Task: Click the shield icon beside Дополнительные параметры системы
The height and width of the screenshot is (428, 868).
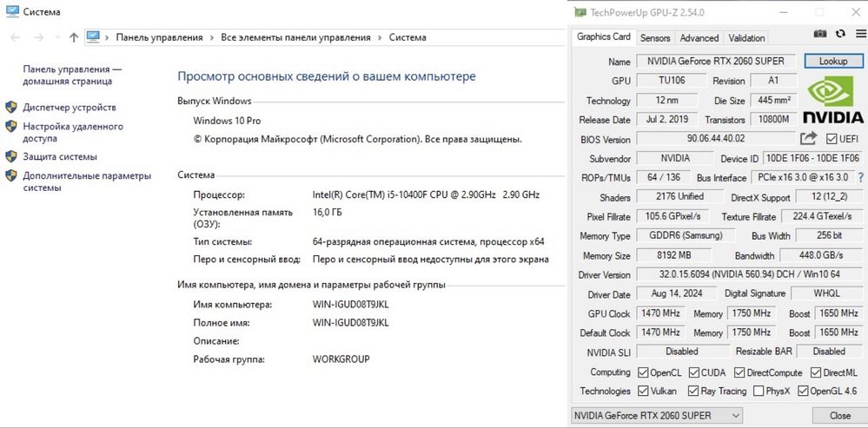Action: [x=11, y=176]
